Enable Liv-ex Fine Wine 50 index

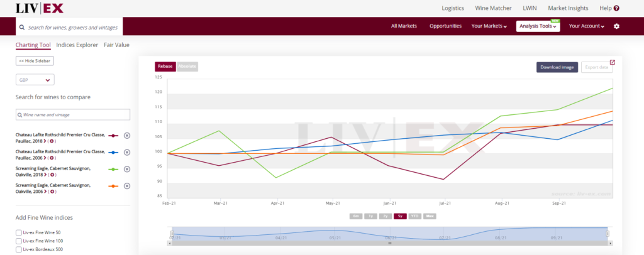(19, 232)
